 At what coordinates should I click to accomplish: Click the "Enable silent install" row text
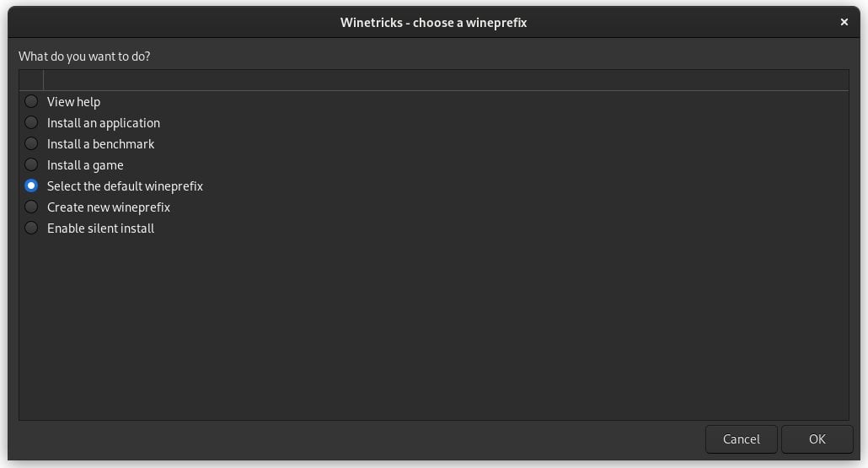(x=100, y=229)
